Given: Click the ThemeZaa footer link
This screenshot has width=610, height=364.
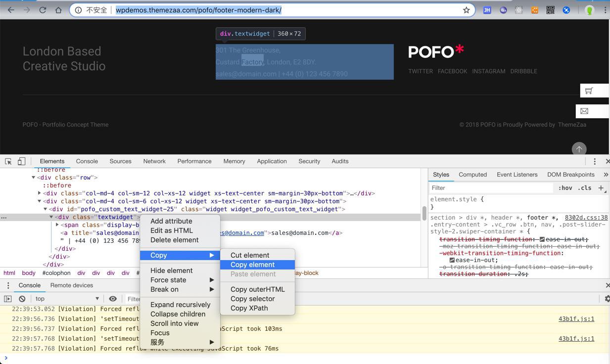Looking at the screenshot, I should (x=572, y=125).
